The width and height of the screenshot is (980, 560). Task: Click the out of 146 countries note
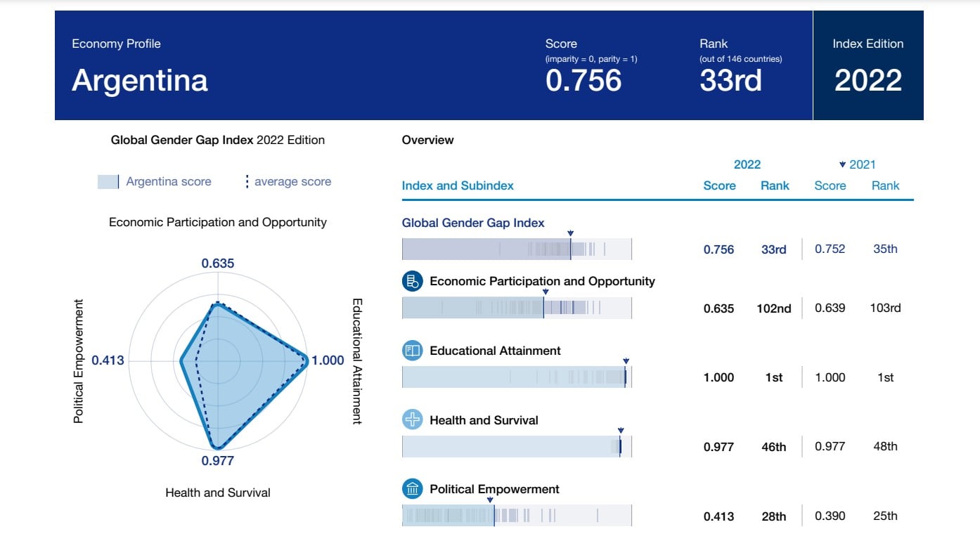(740, 59)
